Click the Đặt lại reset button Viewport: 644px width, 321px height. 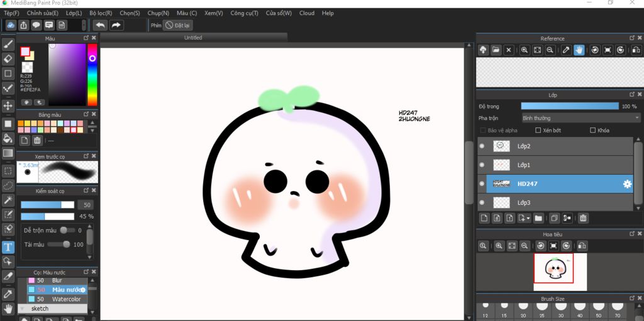pos(178,26)
